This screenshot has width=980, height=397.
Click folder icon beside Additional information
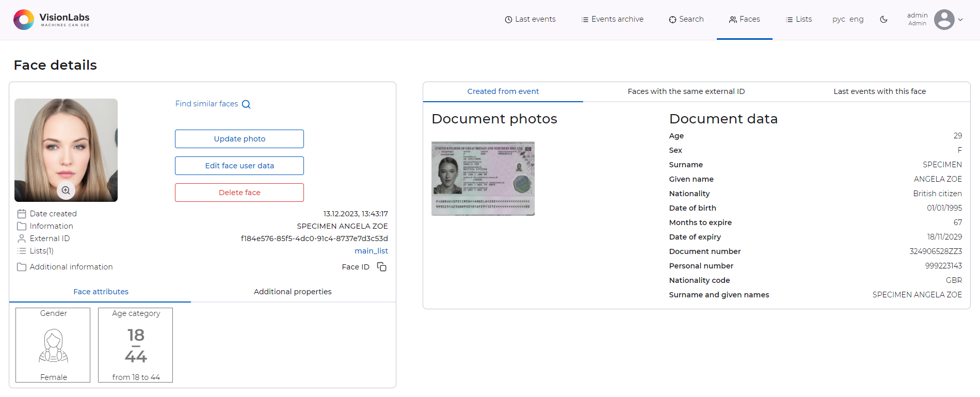(x=22, y=267)
